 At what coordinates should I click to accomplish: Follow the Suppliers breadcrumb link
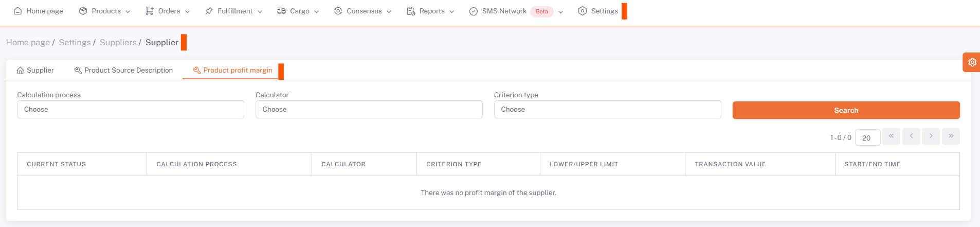pos(118,43)
